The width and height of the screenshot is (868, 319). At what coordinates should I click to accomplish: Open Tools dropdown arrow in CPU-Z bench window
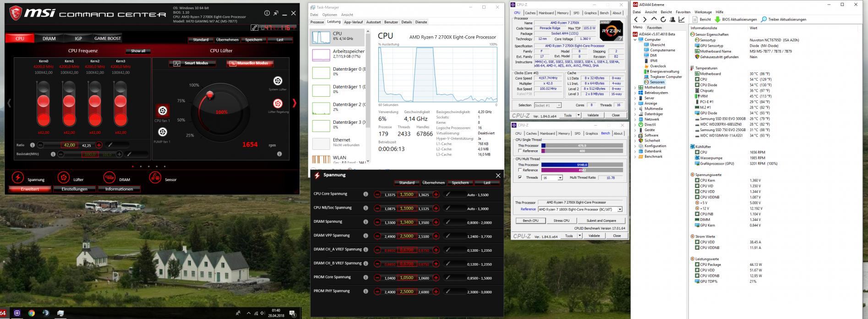[579, 236]
